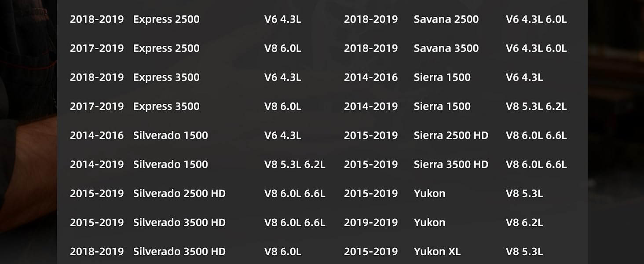The height and width of the screenshot is (264, 644).
Task: Click the 2019-2019 year range
Action: click(370, 223)
